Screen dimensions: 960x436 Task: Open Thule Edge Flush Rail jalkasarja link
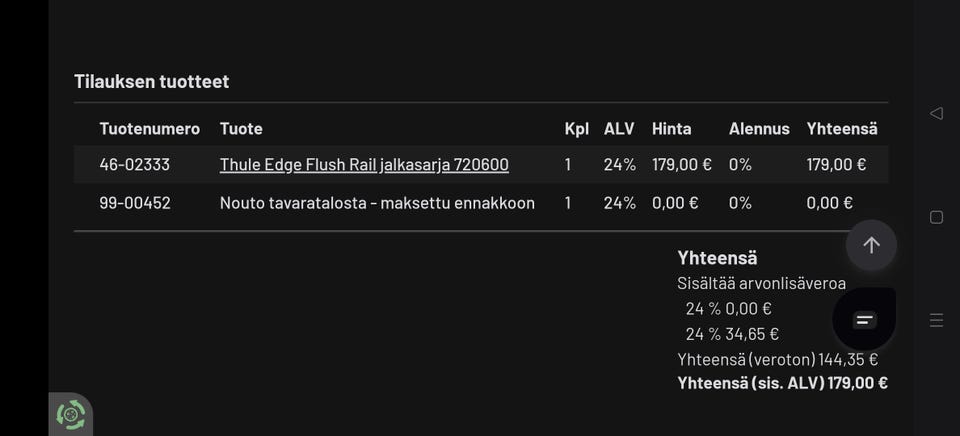coord(364,165)
